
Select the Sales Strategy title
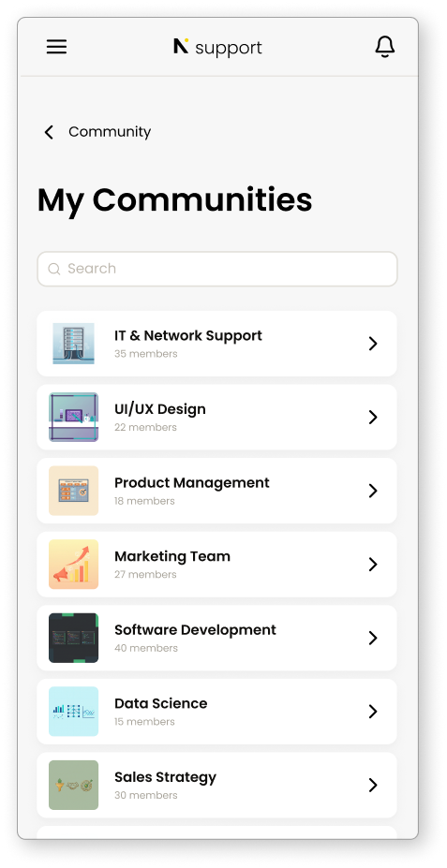(165, 777)
